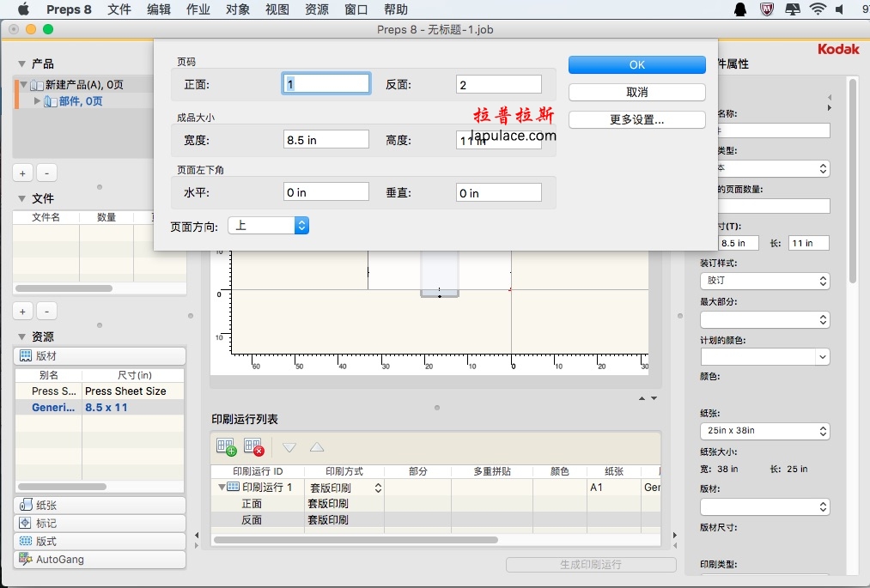Open the 版式 resource section
The image size is (870, 588).
100,542
